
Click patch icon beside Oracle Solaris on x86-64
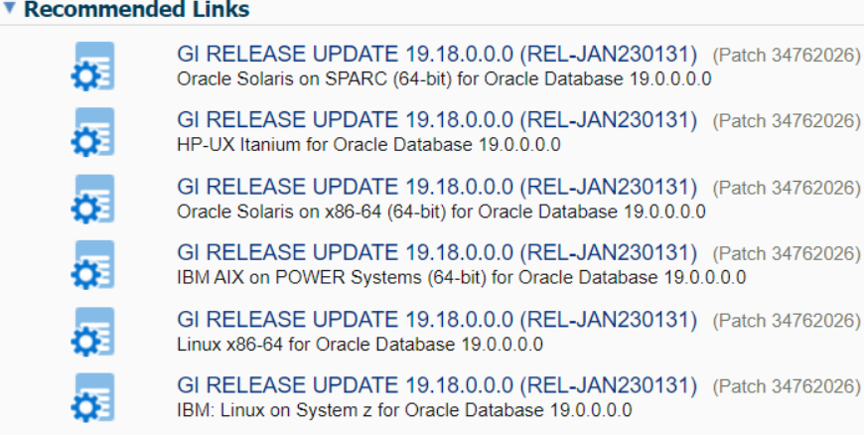pyautogui.click(x=93, y=199)
